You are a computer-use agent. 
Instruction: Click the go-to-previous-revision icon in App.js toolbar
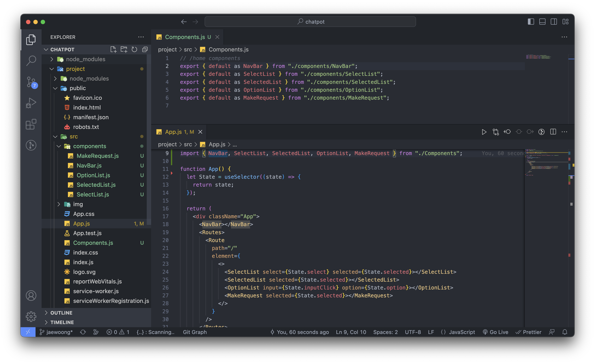[x=507, y=132]
